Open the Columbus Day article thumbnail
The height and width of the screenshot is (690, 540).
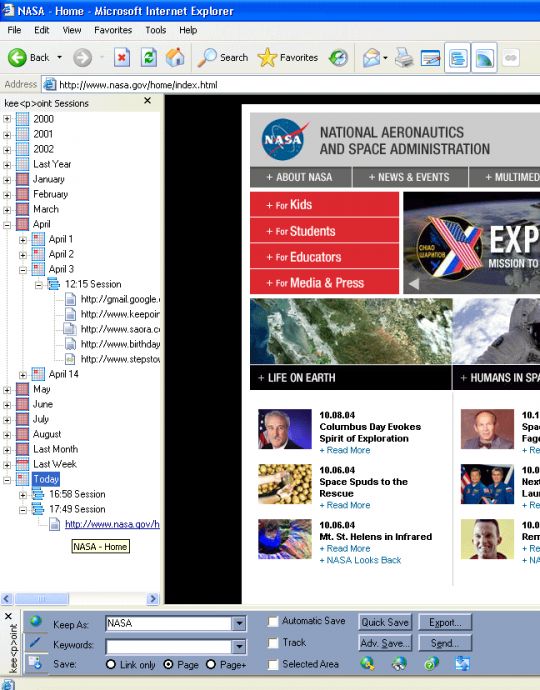285,429
